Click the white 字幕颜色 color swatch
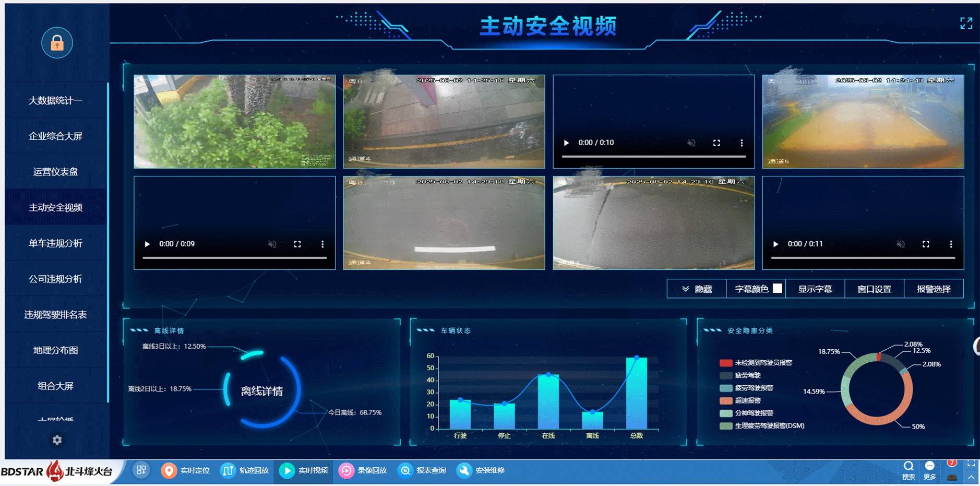980x486 pixels. (777, 288)
